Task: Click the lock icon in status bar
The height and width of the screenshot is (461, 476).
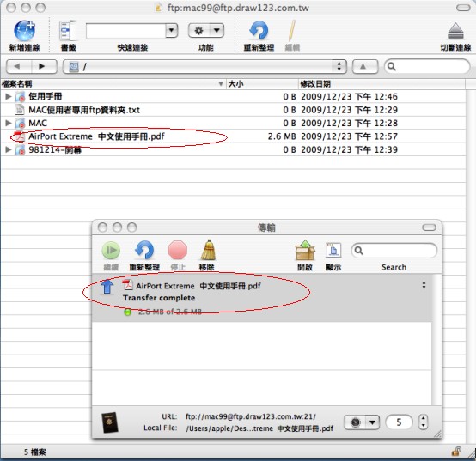Action: point(456,452)
